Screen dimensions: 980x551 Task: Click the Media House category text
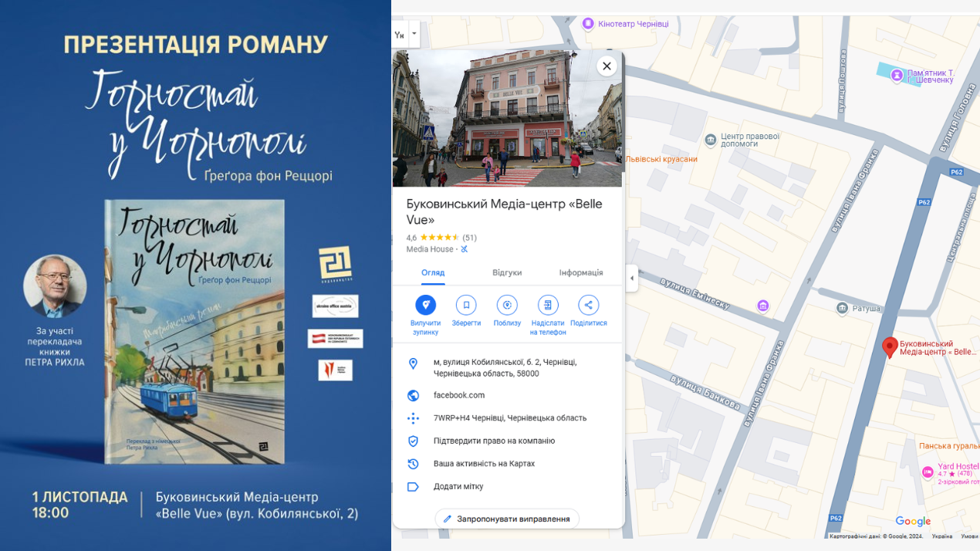(430, 249)
